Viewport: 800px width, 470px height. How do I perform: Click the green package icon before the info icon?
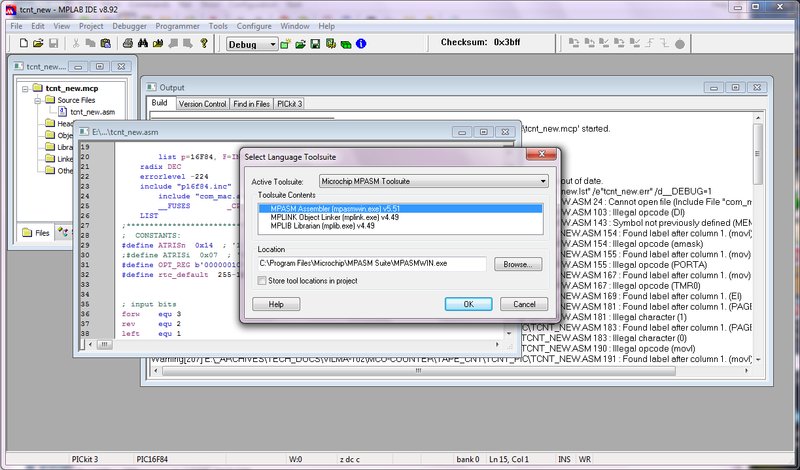tap(346, 44)
